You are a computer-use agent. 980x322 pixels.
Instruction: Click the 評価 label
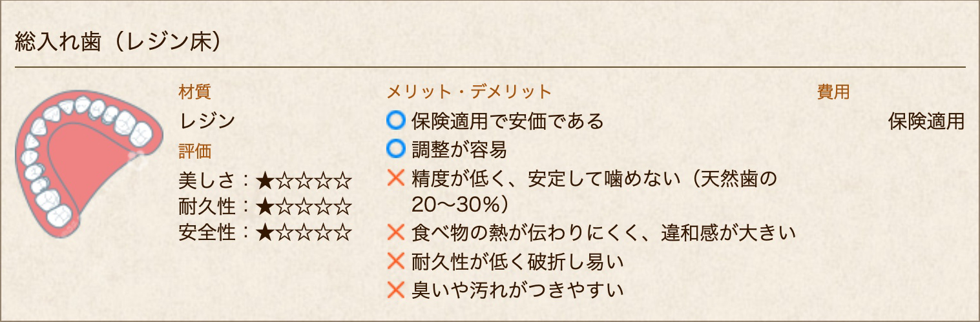point(194,151)
